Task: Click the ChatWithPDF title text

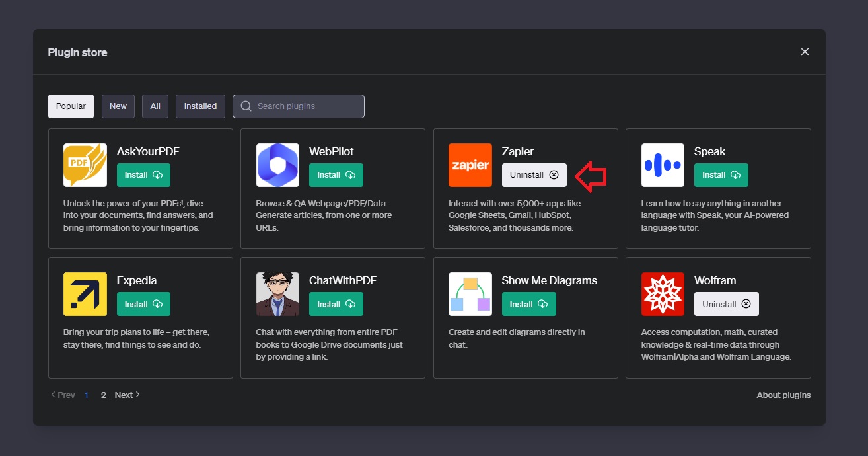Action: (343, 280)
